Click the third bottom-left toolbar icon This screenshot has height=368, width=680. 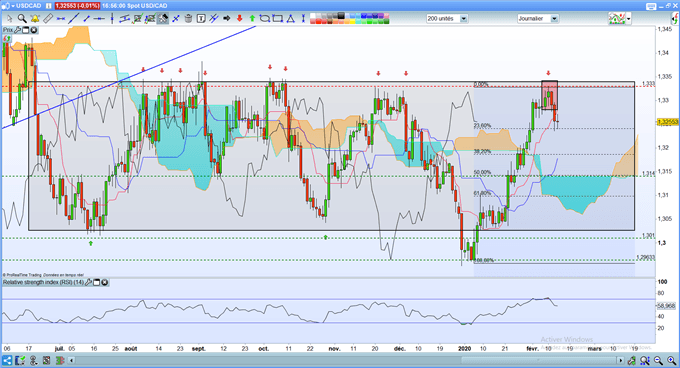tap(34, 360)
